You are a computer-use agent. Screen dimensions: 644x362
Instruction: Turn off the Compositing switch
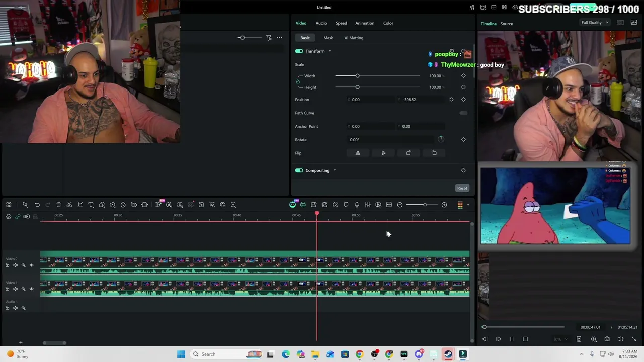(299, 170)
